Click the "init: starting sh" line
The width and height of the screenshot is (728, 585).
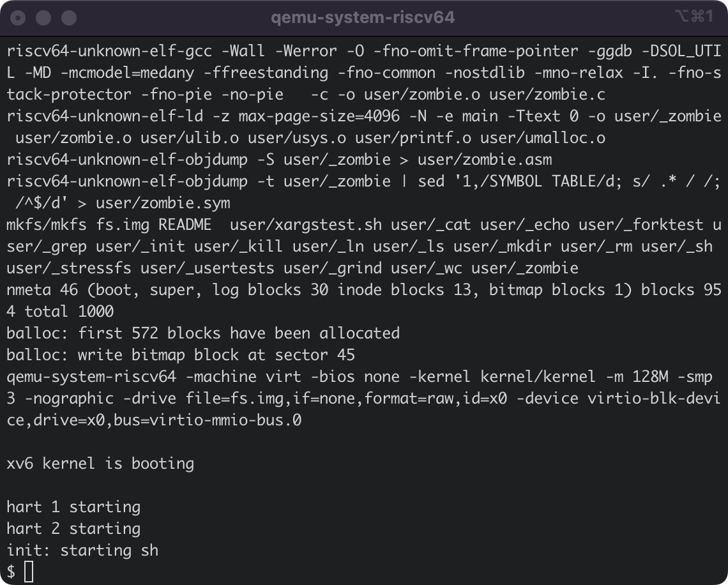[82, 551]
